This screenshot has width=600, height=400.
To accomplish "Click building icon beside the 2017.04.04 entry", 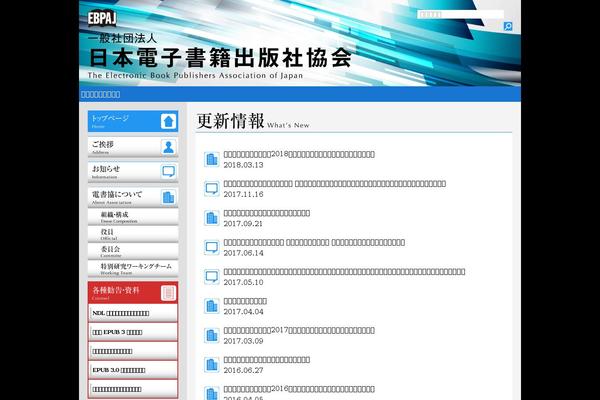I will click(x=212, y=306).
